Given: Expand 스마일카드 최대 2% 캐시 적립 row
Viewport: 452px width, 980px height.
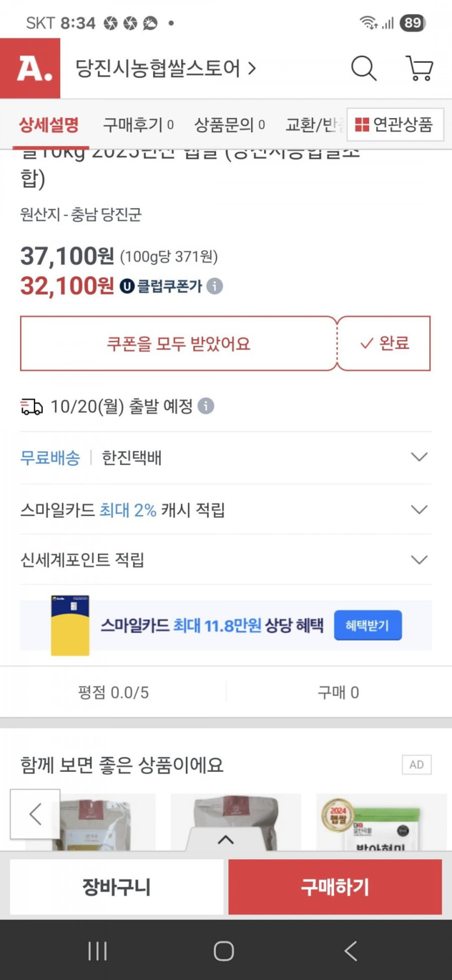Looking at the screenshot, I should pyautogui.click(x=419, y=510).
